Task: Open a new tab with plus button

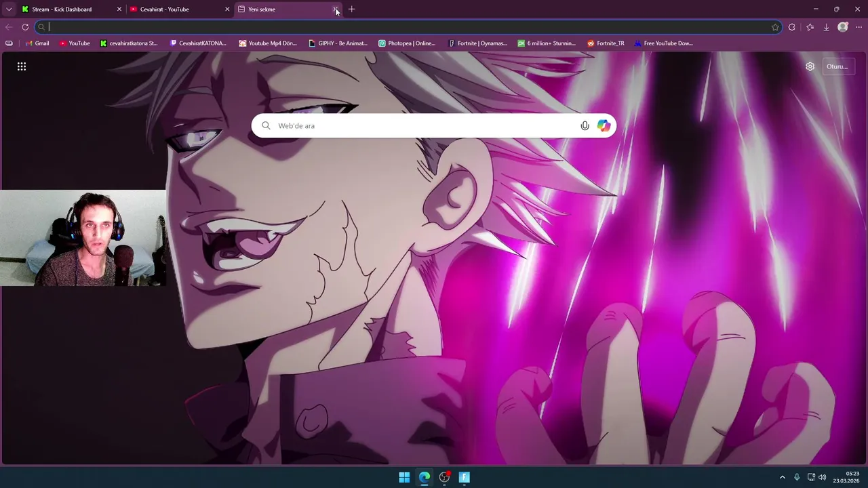Action: click(351, 9)
